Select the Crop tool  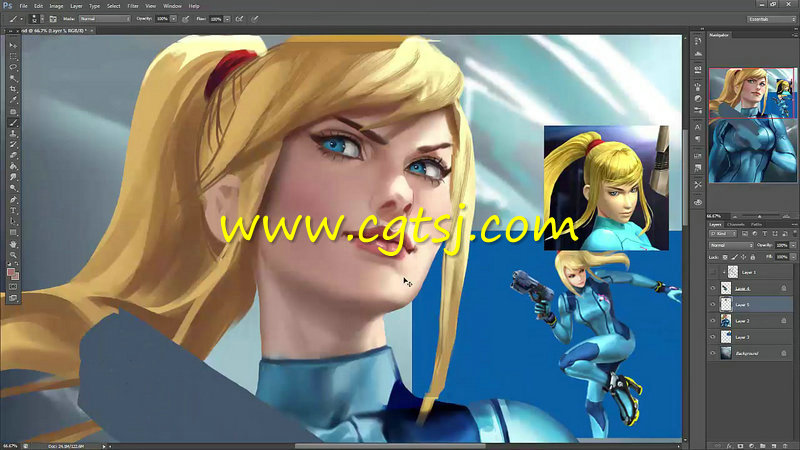pyautogui.click(x=13, y=89)
